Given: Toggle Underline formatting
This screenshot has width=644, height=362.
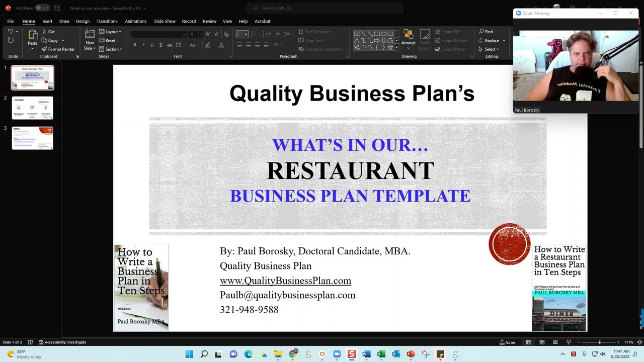Looking at the screenshot, I should click(x=152, y=45).
